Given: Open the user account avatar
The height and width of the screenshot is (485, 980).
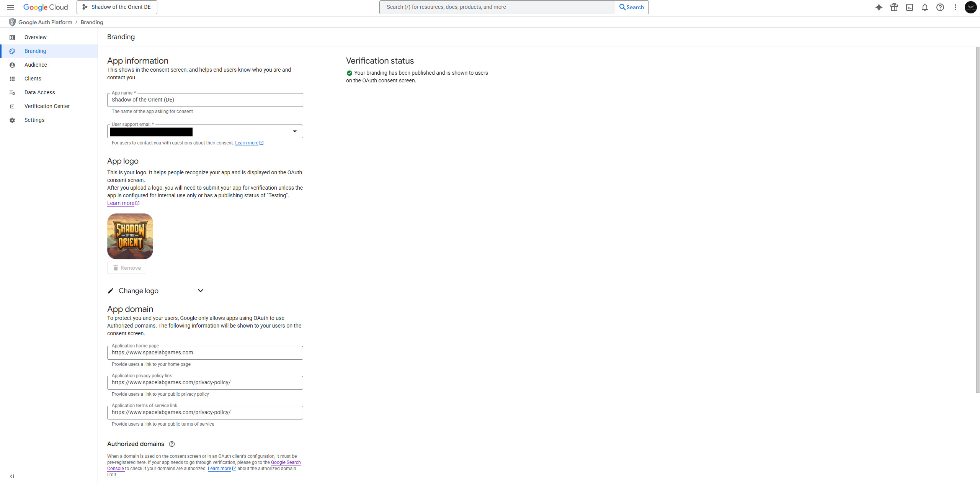Looking at the screenshot, I should coord(970,7).
